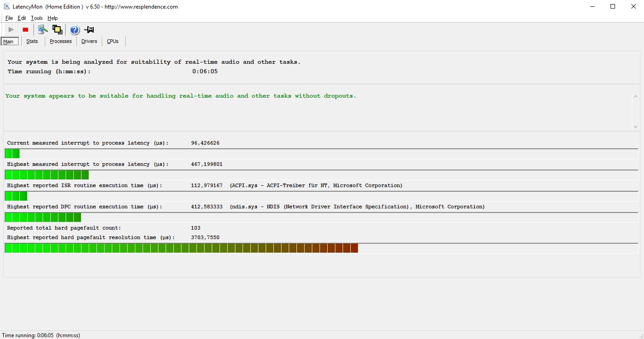Open the Stats tab
This screenshot has width=644, height=339.
click(x=32, y=41)
